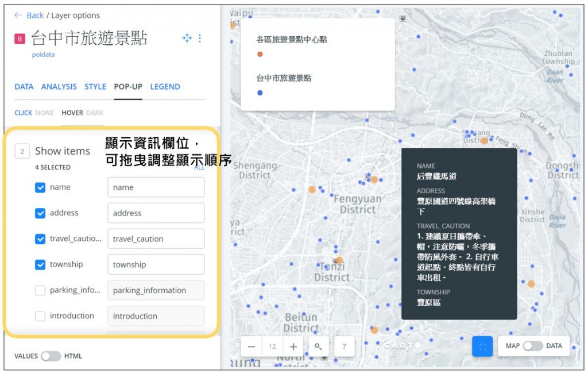Click the orange legend dot for 各區旅遊景點中心點
The width and height of the screenshot is (588, 373).
tap(260, 55)
